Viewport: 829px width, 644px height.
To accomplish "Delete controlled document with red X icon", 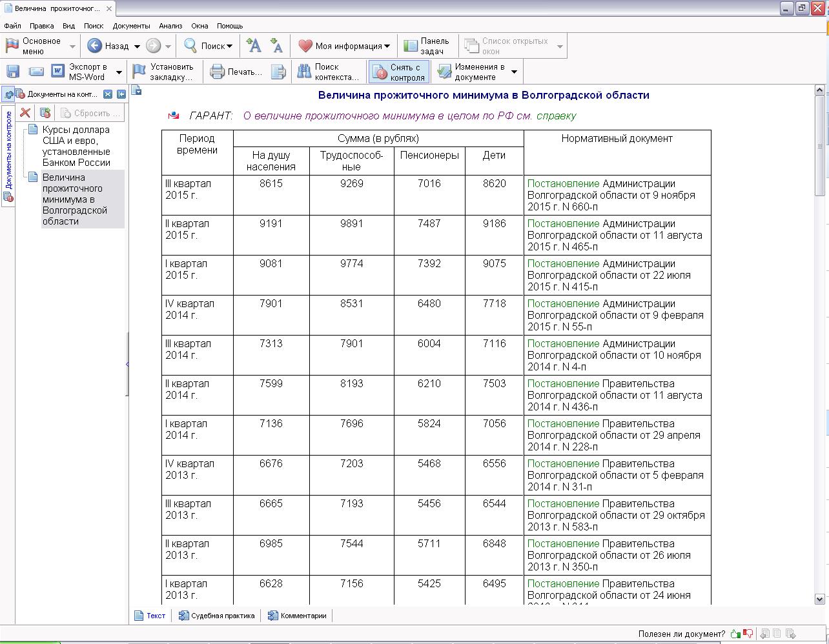I will [x=25, y=113].
